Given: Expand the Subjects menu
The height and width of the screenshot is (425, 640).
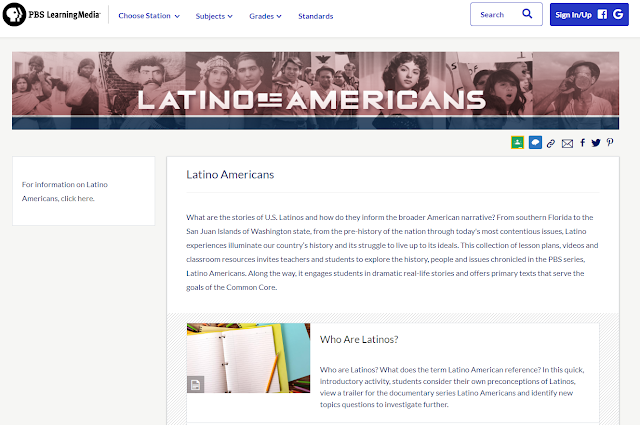Looking at the screenshot, I should 214,16.
